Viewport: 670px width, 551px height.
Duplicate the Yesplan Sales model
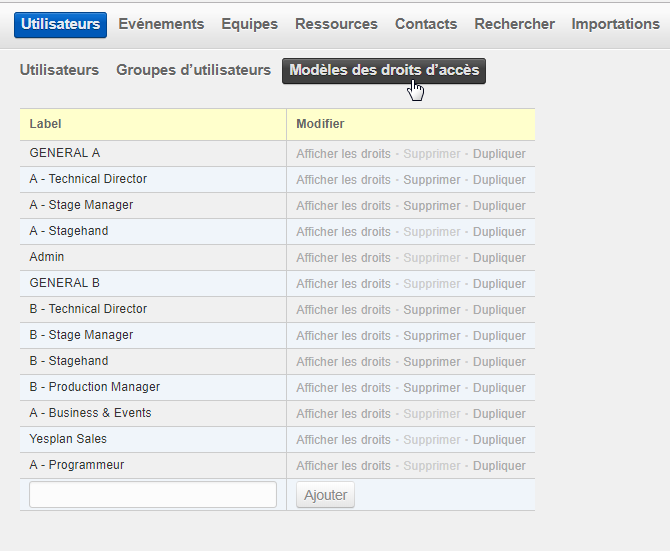coord(499,440)
